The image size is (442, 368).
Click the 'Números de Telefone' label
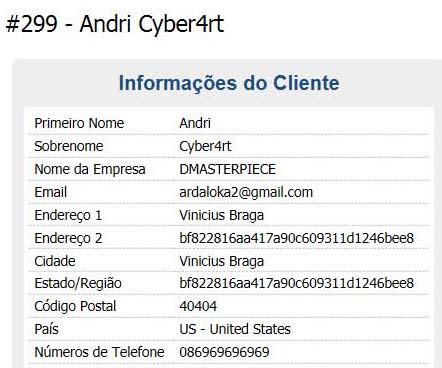[x=99, y=352]
